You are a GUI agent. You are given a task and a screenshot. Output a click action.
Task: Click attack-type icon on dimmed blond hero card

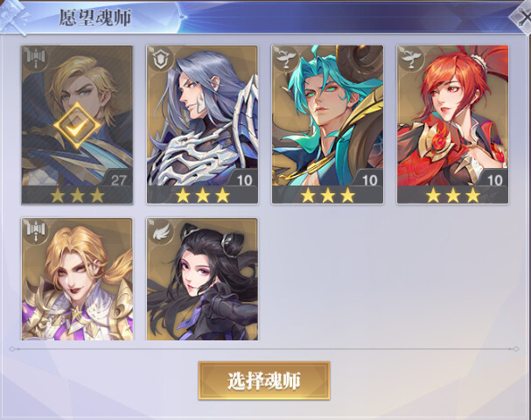click(x=35, y=59)
